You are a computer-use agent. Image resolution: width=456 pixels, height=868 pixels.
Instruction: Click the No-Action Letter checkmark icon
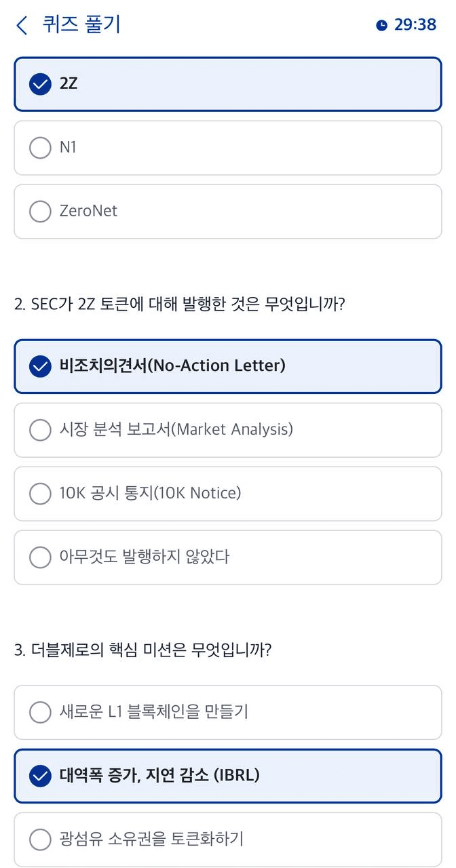point(41,366)
